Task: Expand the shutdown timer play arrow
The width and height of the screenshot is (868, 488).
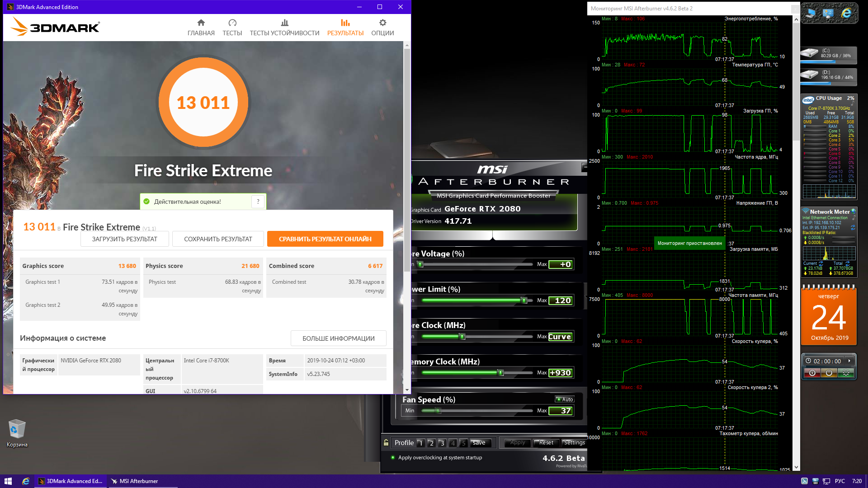Action: (849, 361)
